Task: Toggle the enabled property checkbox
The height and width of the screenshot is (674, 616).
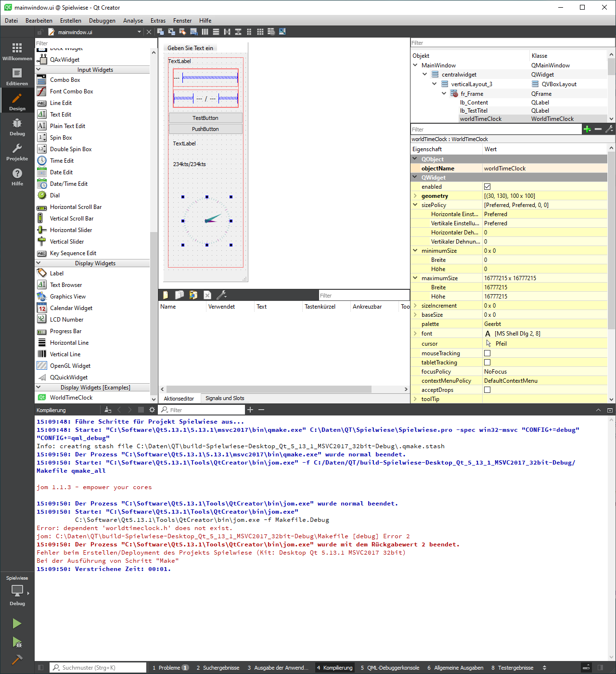Action: tap(487, 186)
